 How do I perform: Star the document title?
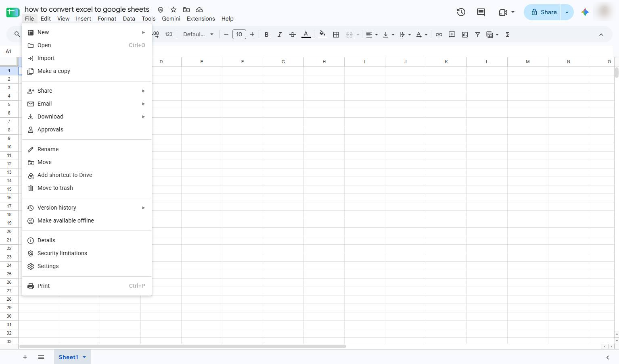[174, 10]
